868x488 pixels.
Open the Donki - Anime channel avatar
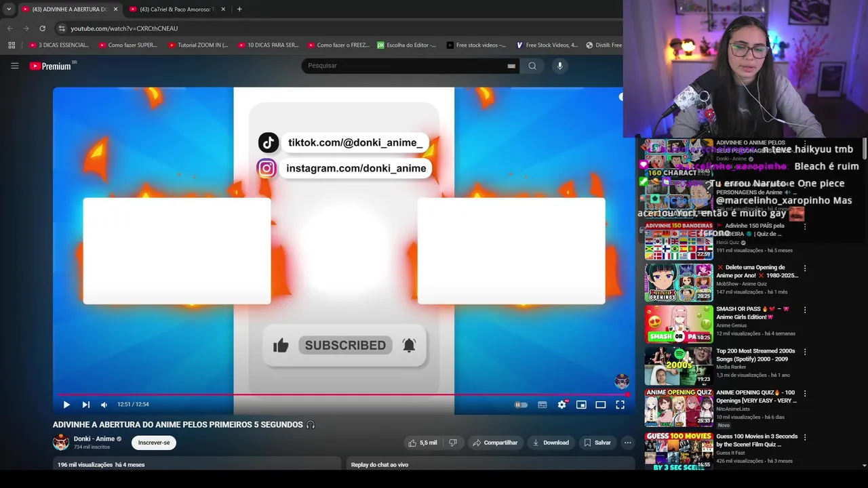[61, 443]
